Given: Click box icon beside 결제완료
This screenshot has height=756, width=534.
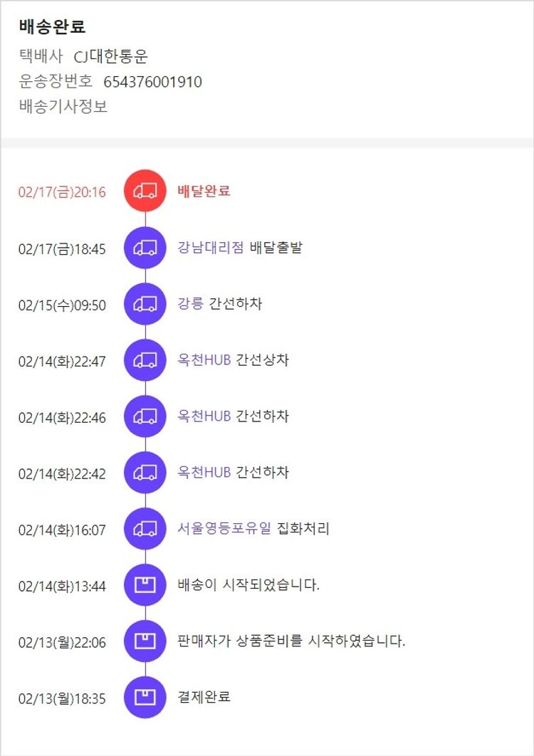Looking at the screenshot, I should pyautogui.click(x=145, y=698).
